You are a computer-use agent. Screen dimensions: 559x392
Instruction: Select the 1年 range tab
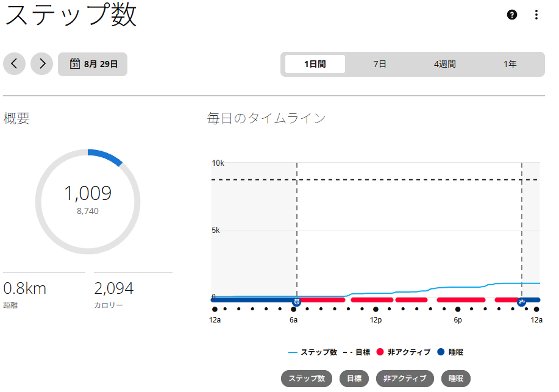click(510, 64)
